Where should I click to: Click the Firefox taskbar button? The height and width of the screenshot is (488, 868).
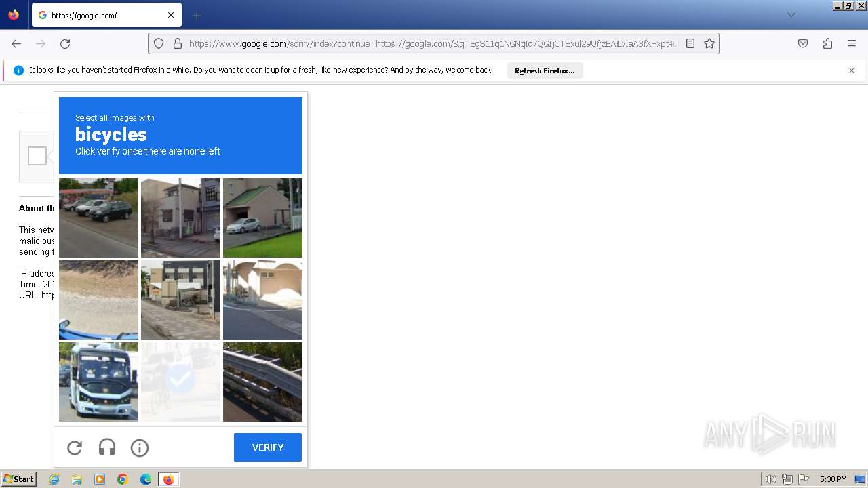pyautogui.click(x=168, y=479)
